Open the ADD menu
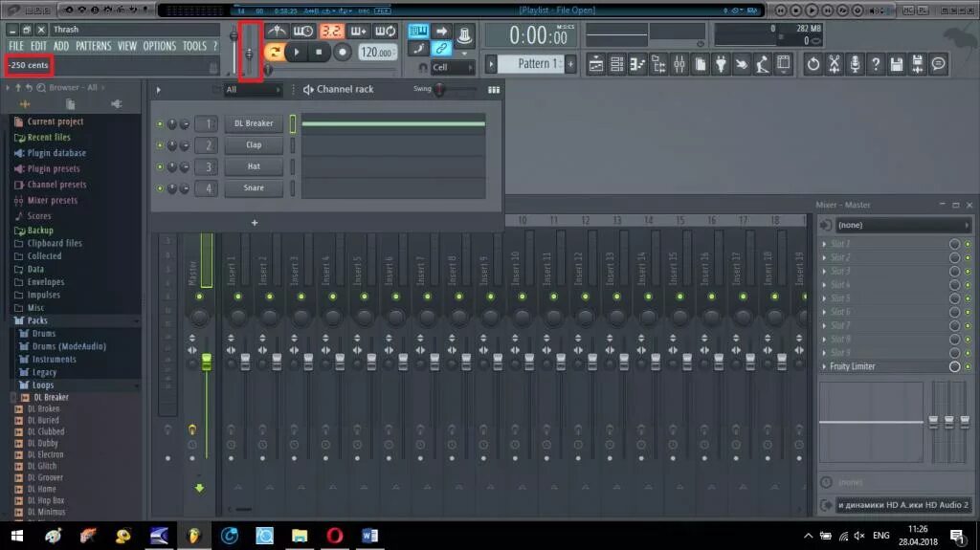The height and width of the screenshot is (550, 980). (60, 46)
